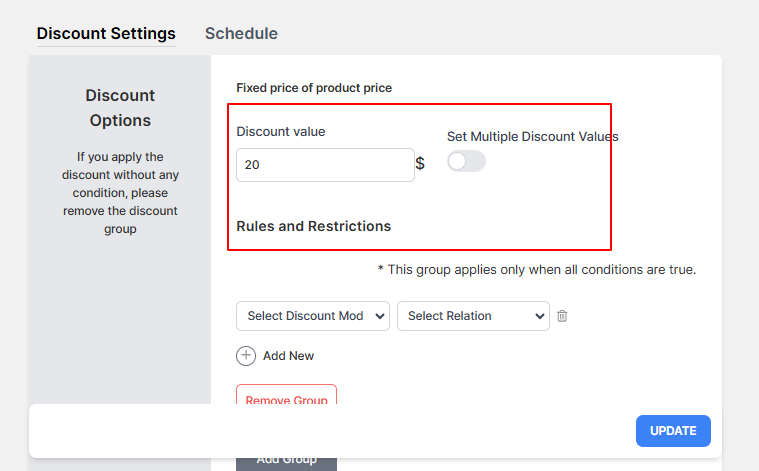Switch to the Schedule tab

241,33
